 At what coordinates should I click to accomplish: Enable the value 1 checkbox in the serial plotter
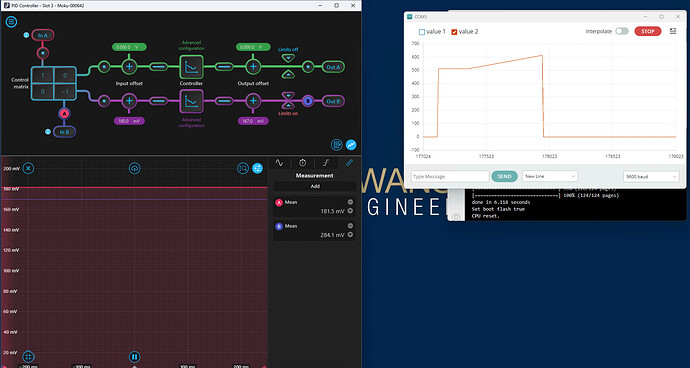[x=422, y=32]
